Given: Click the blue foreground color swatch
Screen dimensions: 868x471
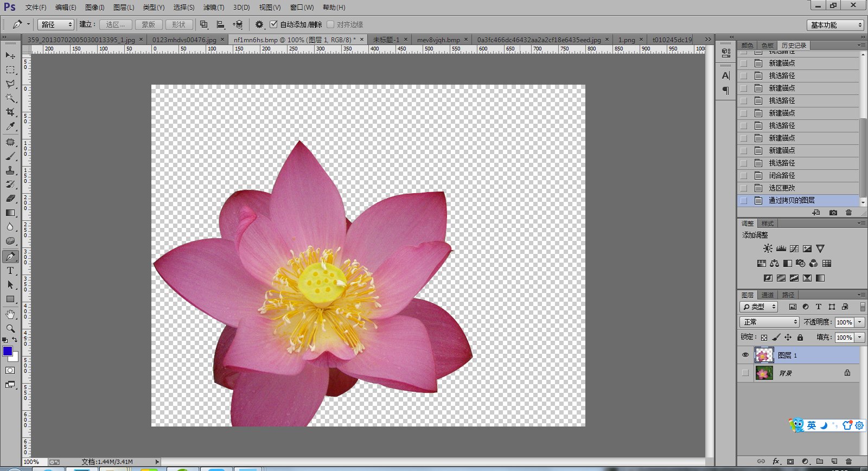Looking at the screenshot, I should tap(8, 351).
